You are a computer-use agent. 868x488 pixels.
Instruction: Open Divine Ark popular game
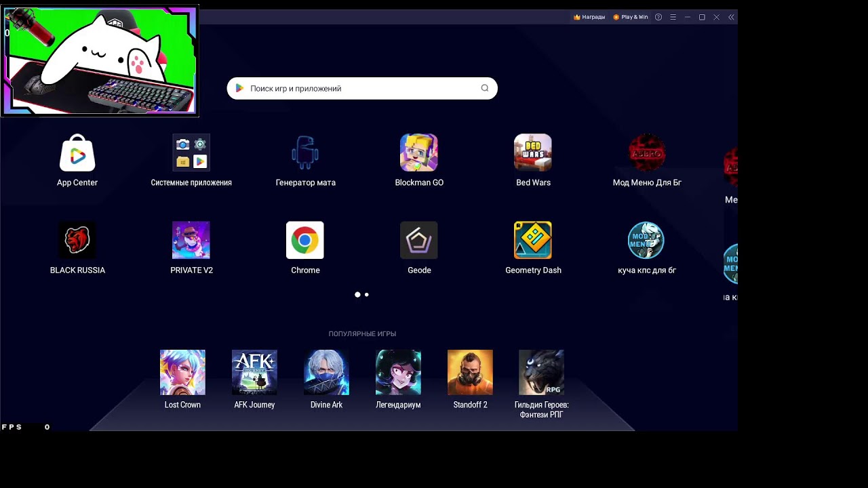click(x=326, y=372)
